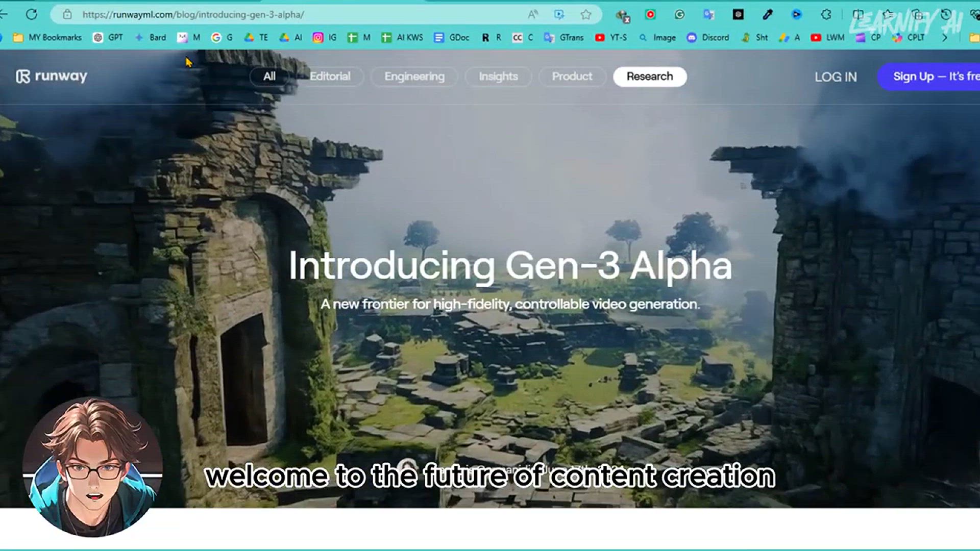Click the LOG IN link

pyautogui.click(x=836, y=77)
